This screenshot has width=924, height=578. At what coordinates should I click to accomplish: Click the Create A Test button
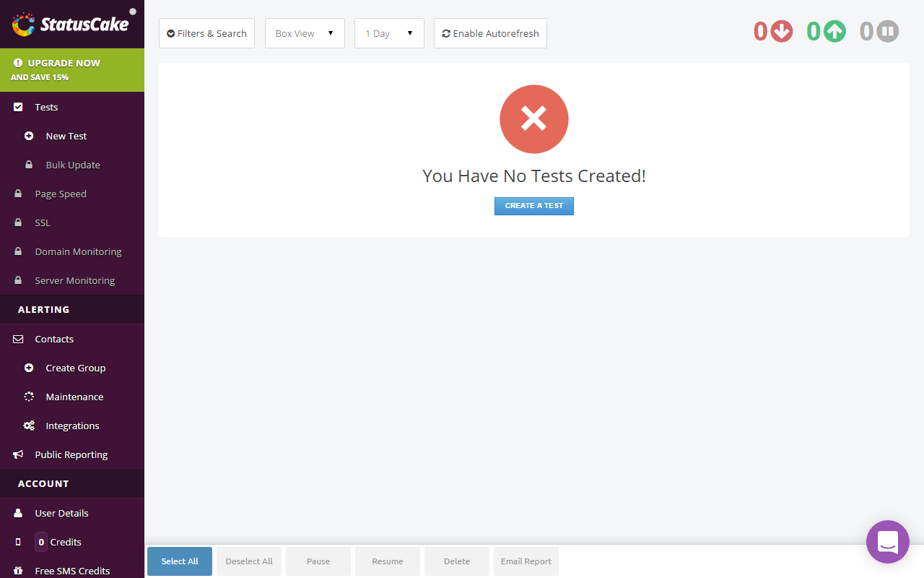point(534,206)
